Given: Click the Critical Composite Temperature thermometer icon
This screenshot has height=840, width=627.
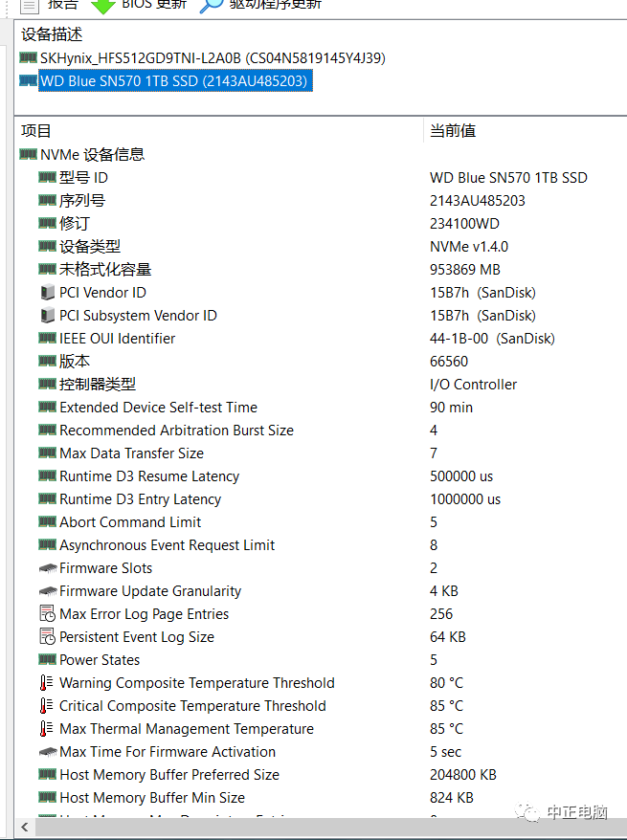Looking at the screenshot, I should pos(46,706).
